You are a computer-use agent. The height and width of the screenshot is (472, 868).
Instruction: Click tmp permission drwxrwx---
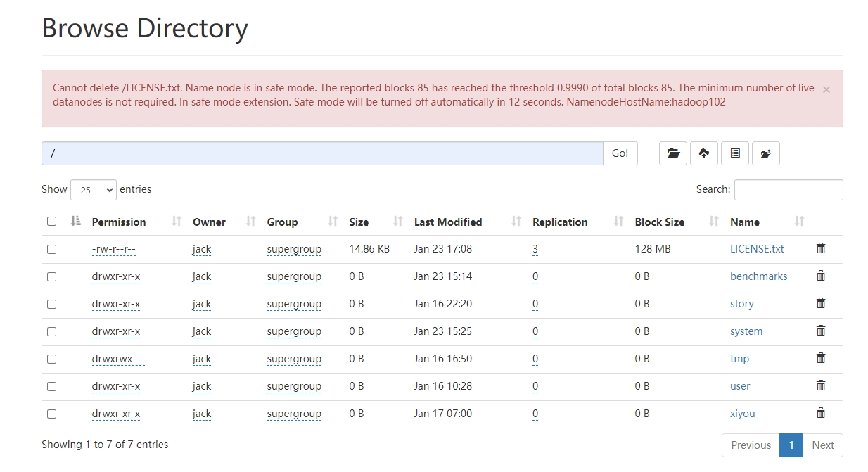tap(118, 359)
